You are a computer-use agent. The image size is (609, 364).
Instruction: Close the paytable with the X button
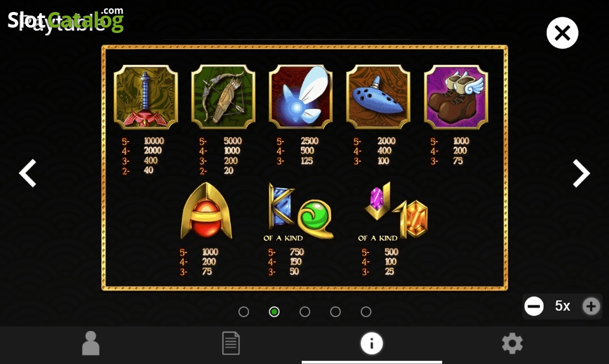click(562, 33)
